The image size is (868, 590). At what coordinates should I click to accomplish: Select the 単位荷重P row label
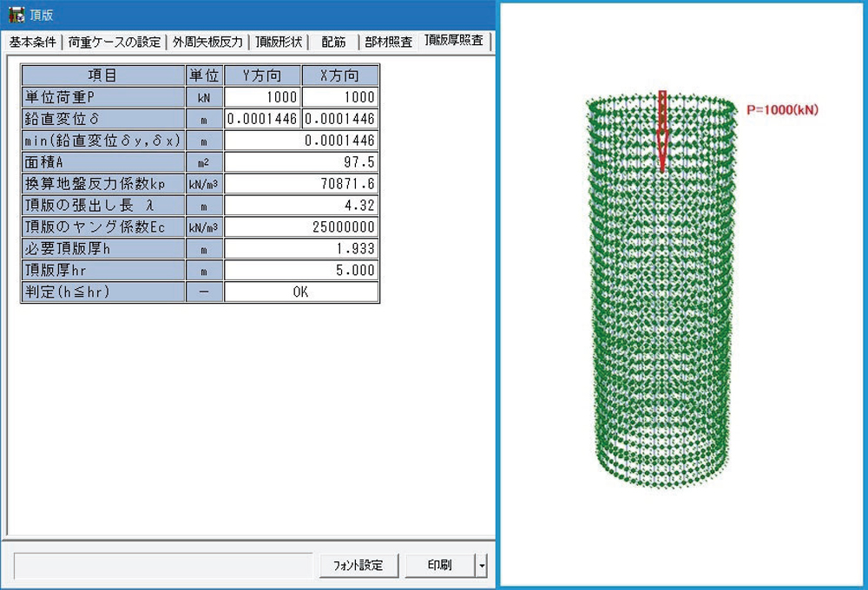point(102,97)
